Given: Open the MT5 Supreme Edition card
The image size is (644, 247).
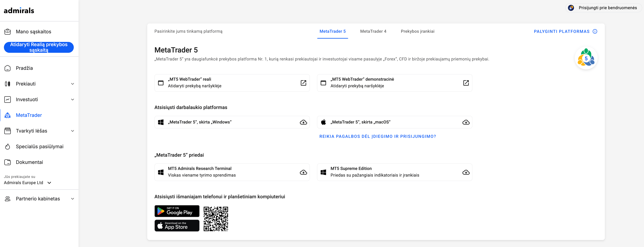Looking at the screenshot, I should click(x=395, y=172).
